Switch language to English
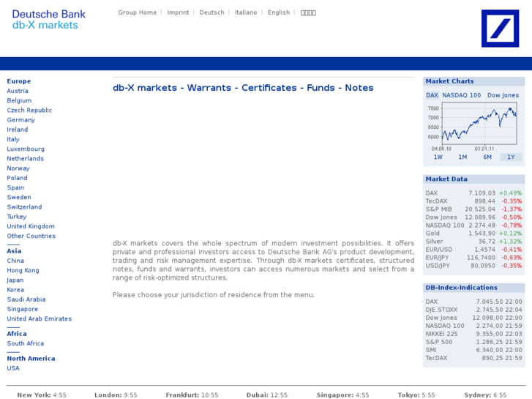Image resolution: width=532 pixels, height=399 pixels. [x=279, y=12]
